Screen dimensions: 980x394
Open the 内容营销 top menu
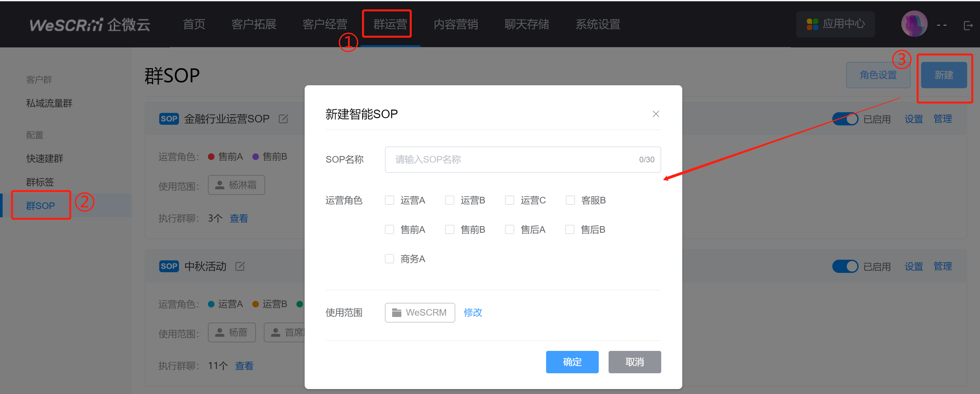[x=455, y=25]
